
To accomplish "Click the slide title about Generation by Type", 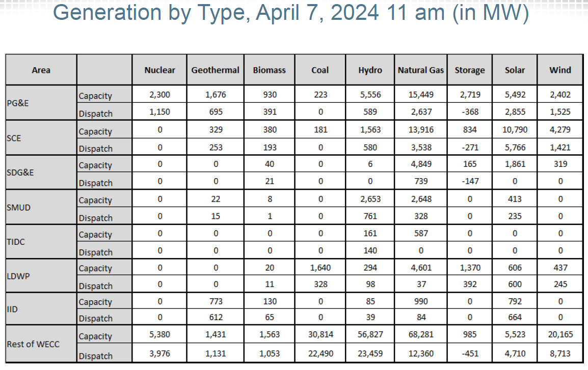I will [290, 13].
